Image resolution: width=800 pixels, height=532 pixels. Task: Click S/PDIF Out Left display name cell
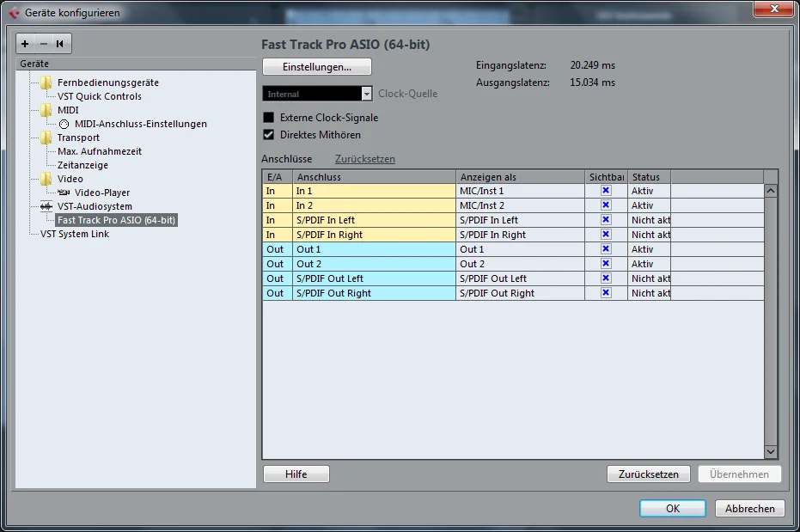[x=520, y=278]
